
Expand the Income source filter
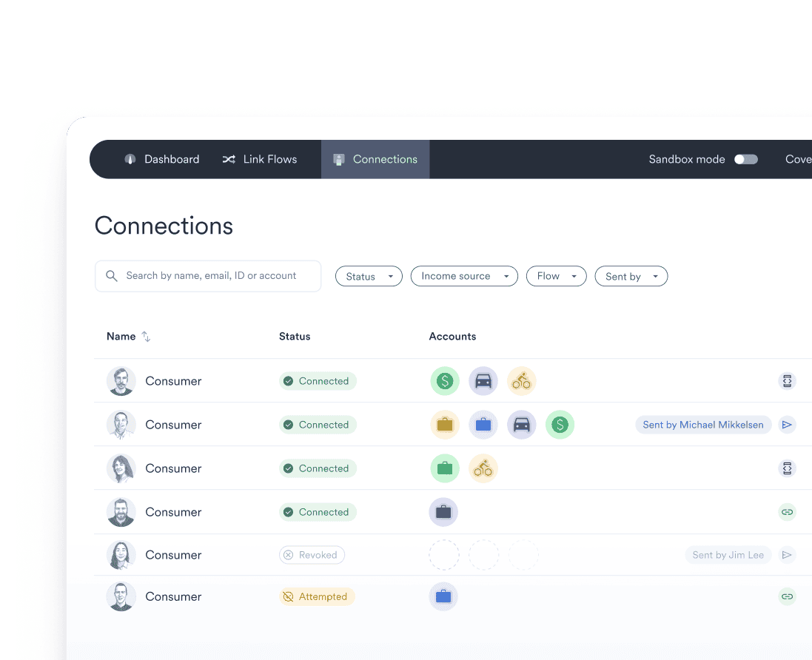(465, 277)
